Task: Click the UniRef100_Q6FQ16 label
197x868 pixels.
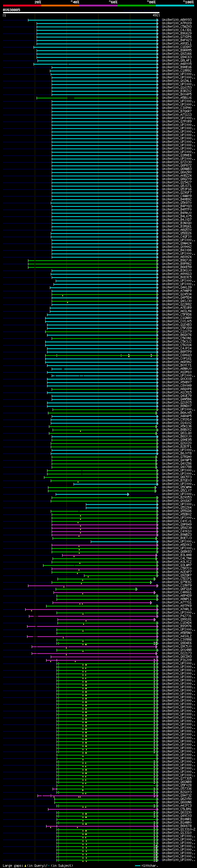Action: (177, 589)
